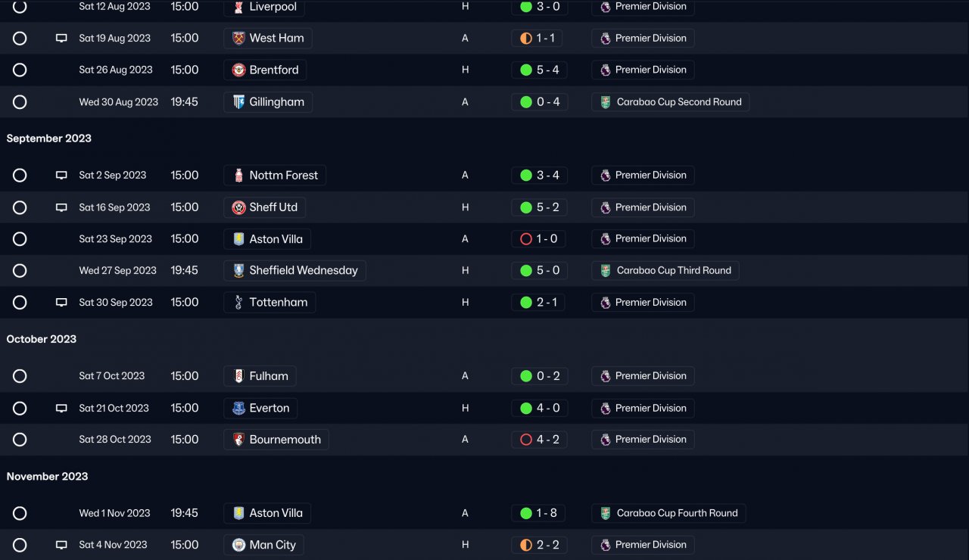The image size is (969, 560).
Task: Open the Carabao Cup Third Round competition
Action: coord(673,271)
